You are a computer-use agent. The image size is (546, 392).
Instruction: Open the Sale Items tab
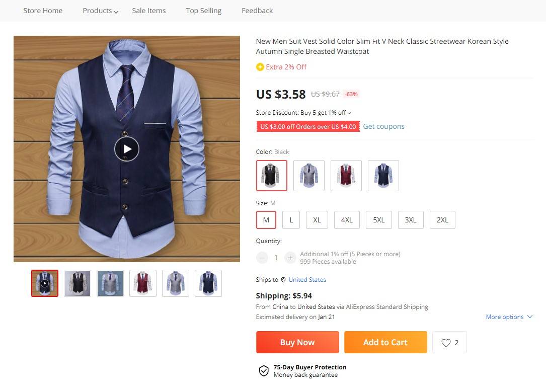point(148,11)
